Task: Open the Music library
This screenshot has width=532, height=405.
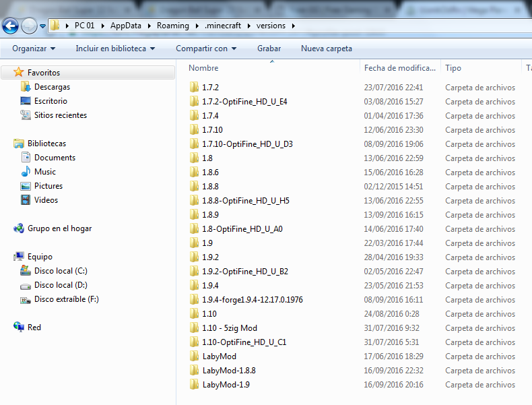Action: tap(45, 172)
